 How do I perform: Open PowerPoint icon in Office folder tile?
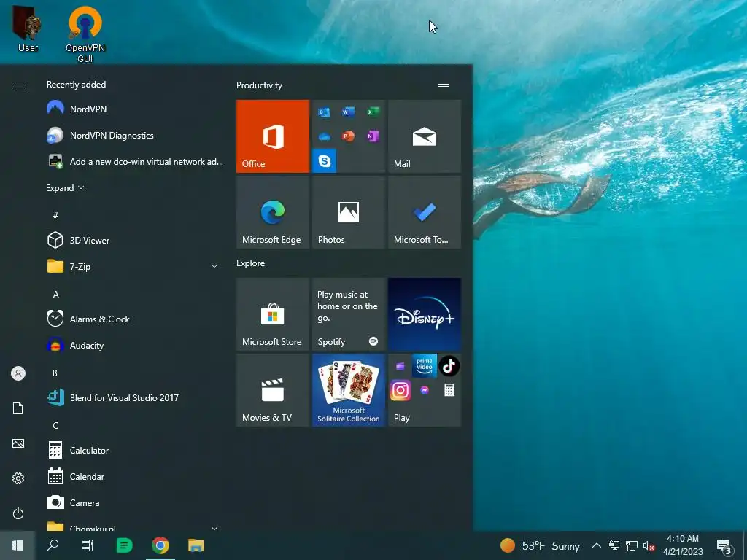(x=348, y=136)
